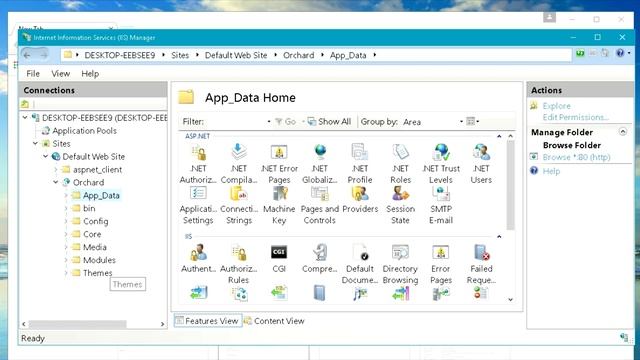Select the Themes folder
This screenshot has height=360, width=640.
(x=98, y=273)
